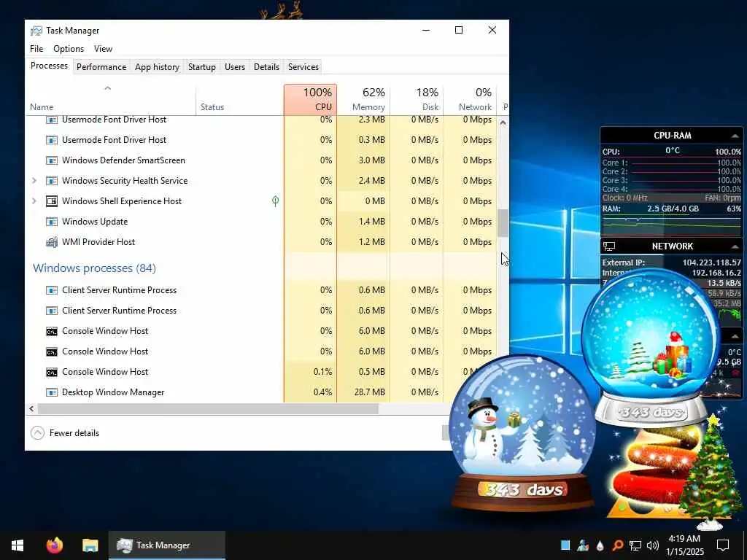Click the Windows Update process icon
The width and height of the screenshot is (747, 560).
(x=52, y=222)
